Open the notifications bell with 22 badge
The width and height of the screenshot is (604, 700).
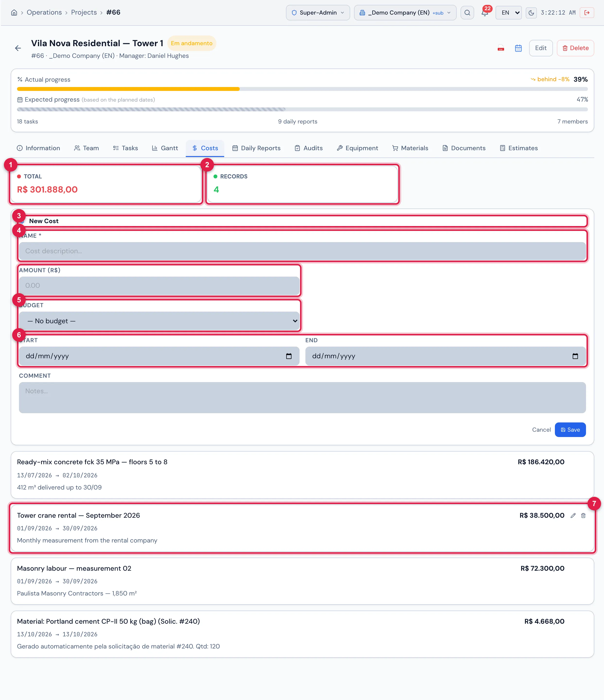tap(485, 12)
